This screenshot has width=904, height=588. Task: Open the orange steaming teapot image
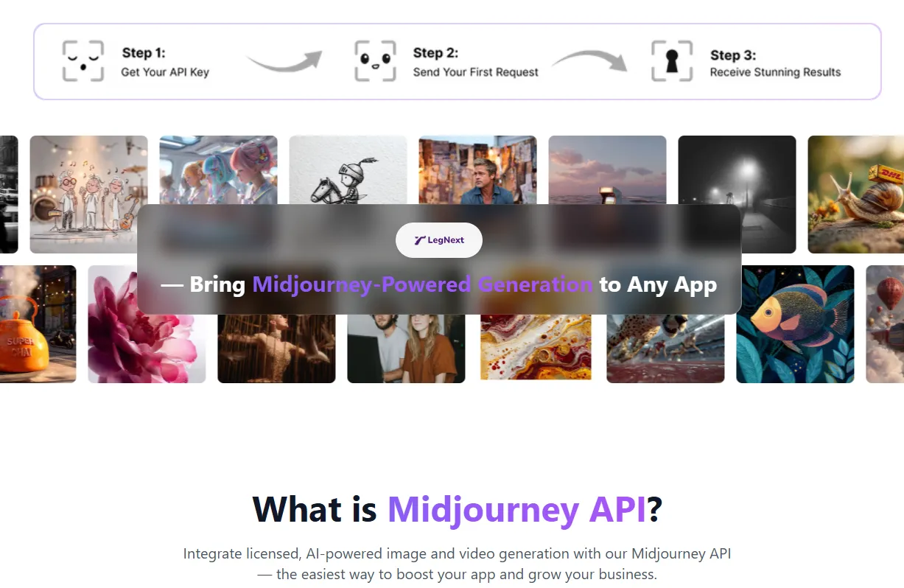[x=38, y=324]
